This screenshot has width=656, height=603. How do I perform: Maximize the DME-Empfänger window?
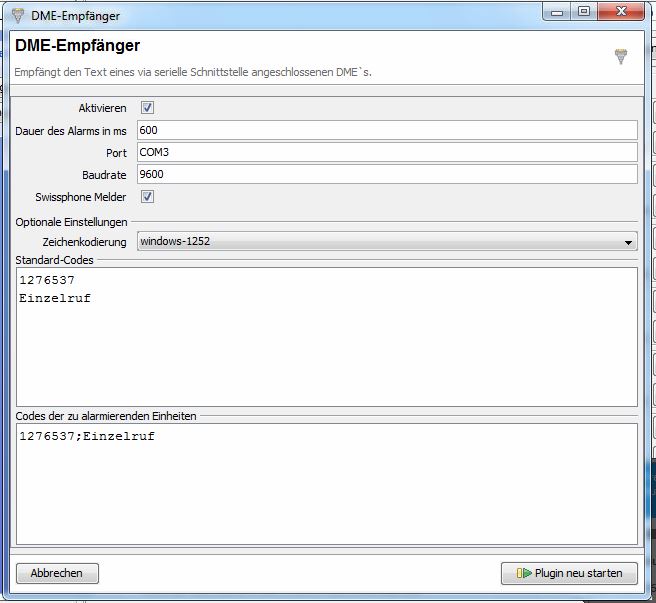[584, 12]
